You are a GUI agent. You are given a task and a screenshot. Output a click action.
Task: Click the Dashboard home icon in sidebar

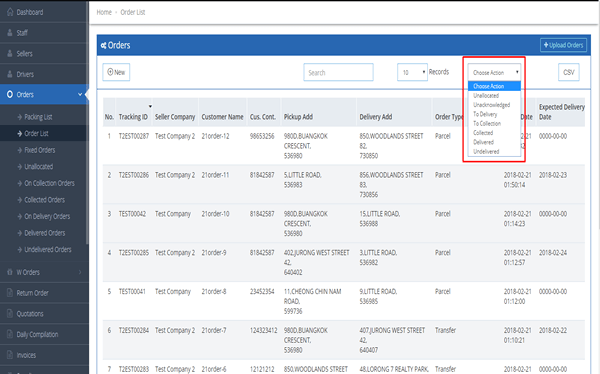[10, 12]
